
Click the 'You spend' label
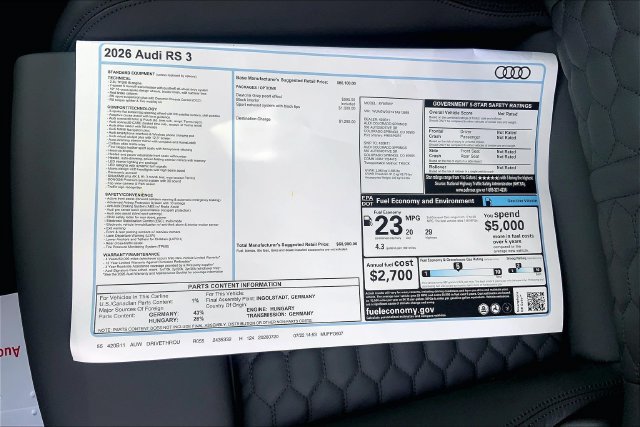(x=501, y=214)
